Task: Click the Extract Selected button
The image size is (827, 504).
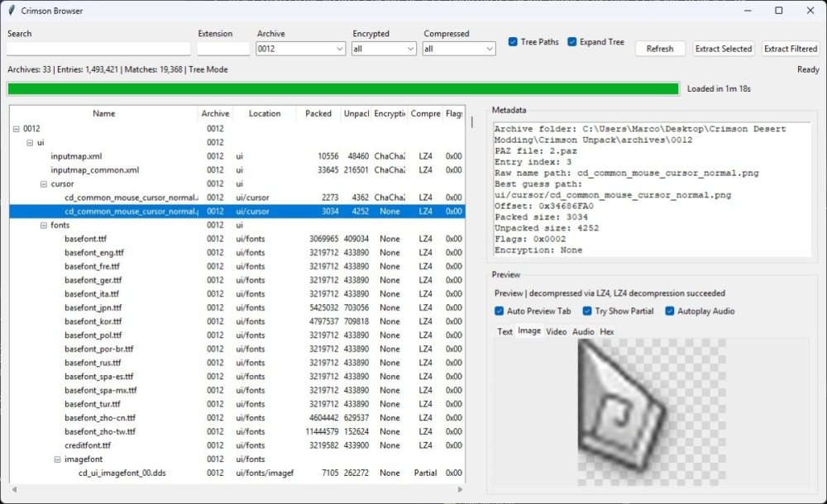Action: click(723, 49)
